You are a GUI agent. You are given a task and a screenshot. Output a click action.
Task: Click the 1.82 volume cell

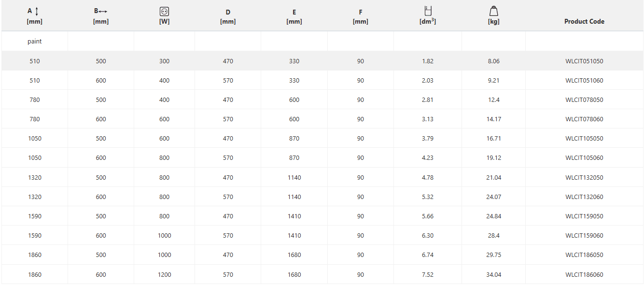427,61
